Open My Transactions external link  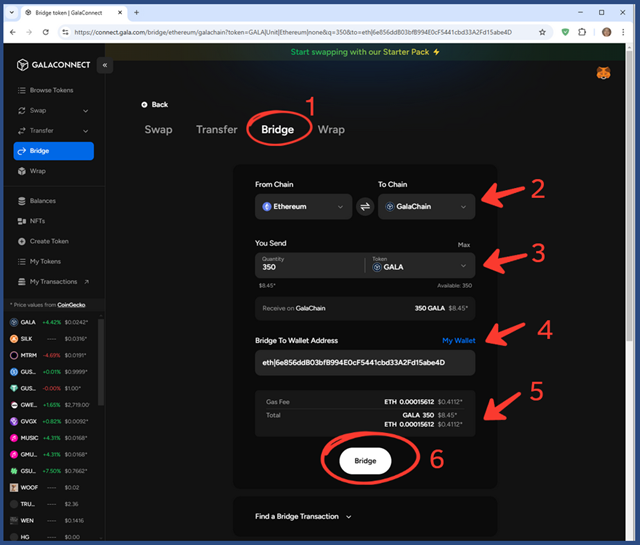[x=53, y=282]
